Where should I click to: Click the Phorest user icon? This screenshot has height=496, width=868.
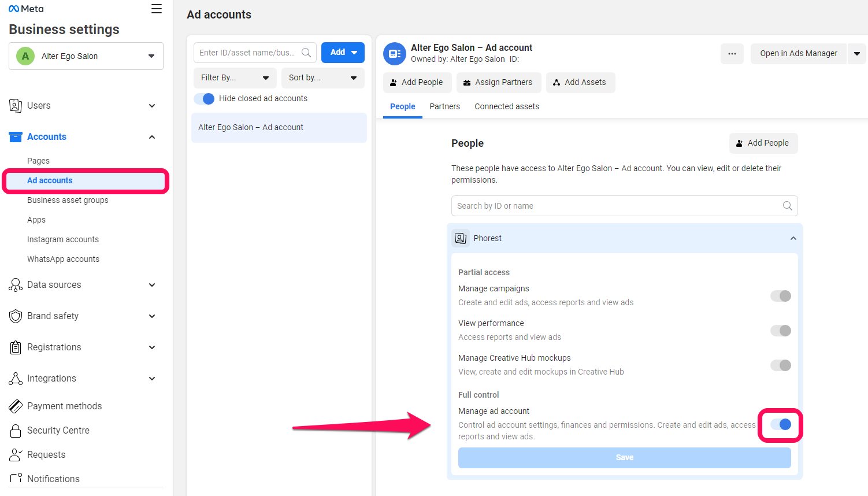click(461, 238)
